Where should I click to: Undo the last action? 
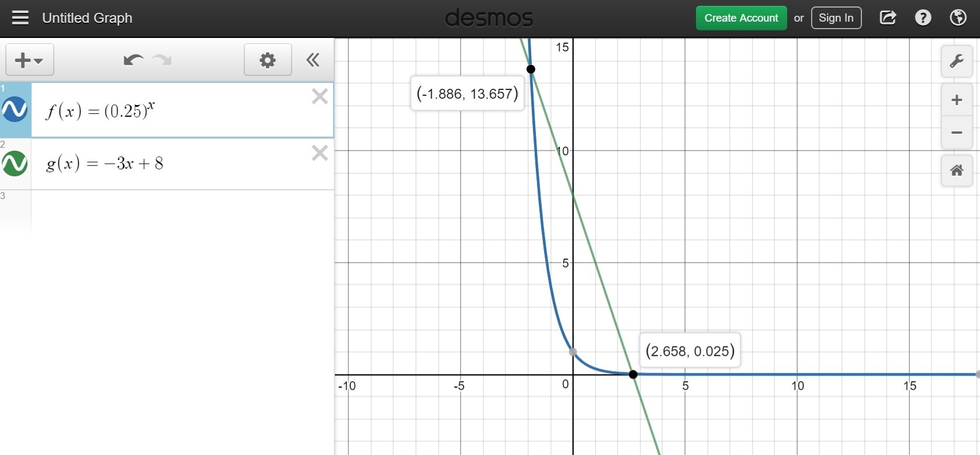[x=133, y=60]
